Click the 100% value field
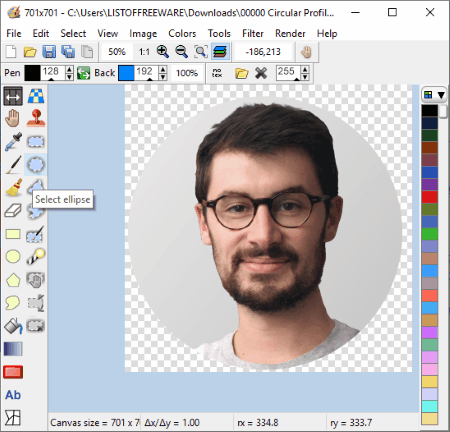The image size is (450, 432). pos(187,73)
